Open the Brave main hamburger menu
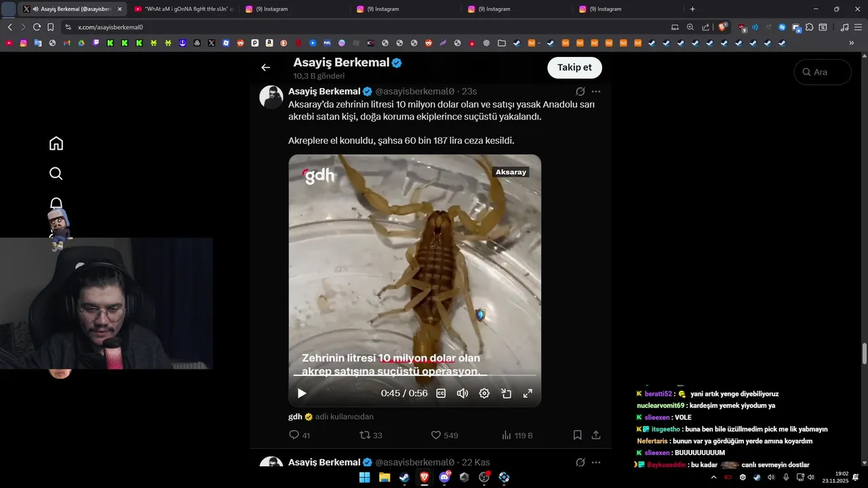Screen dimensions: 868x488 click(x=857, y=27)
